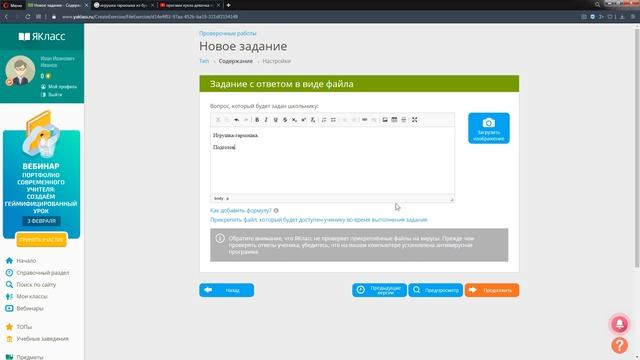Switch to the second browser tab
The height and width of the screenshot is (360, 640).
click(x=124, y=5)
